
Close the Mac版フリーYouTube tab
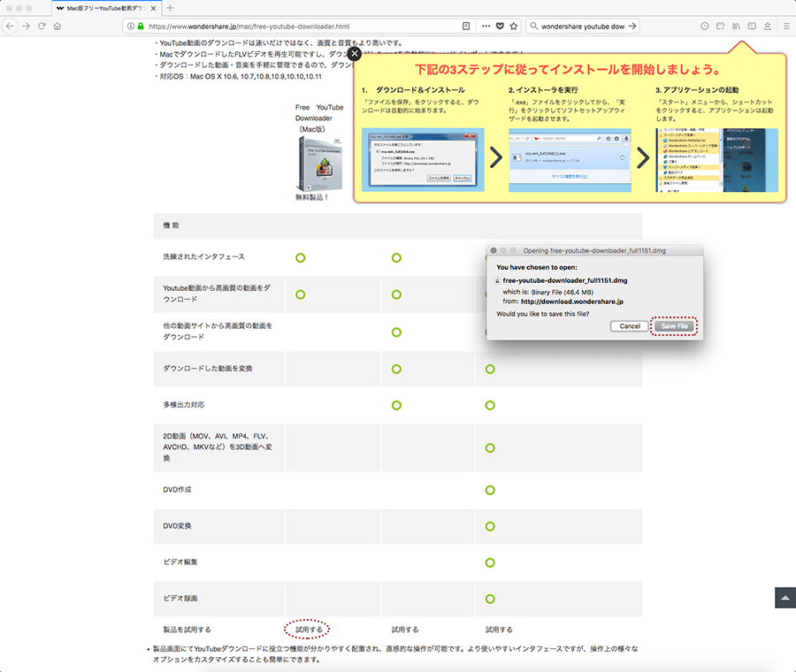pyautogui.click(x=153, y=8)
